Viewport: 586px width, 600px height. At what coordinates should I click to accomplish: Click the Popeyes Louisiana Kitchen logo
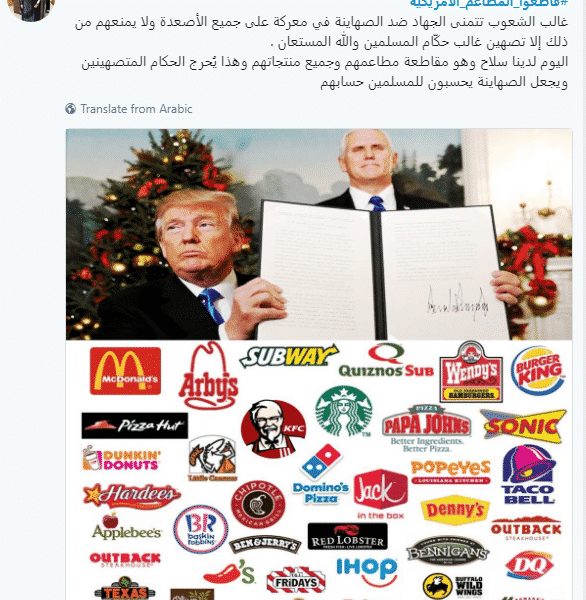click(451, 472)
